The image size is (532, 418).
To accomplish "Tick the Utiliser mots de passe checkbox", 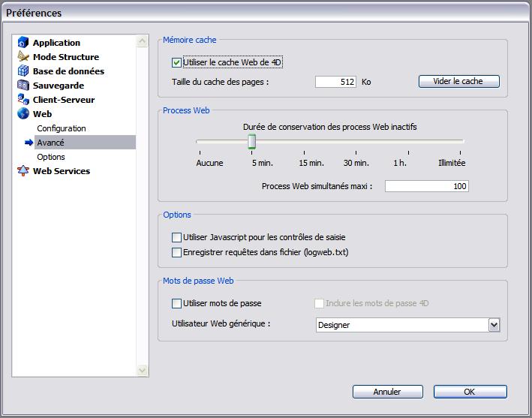I will pyautogui.click(x=177, y=304).
